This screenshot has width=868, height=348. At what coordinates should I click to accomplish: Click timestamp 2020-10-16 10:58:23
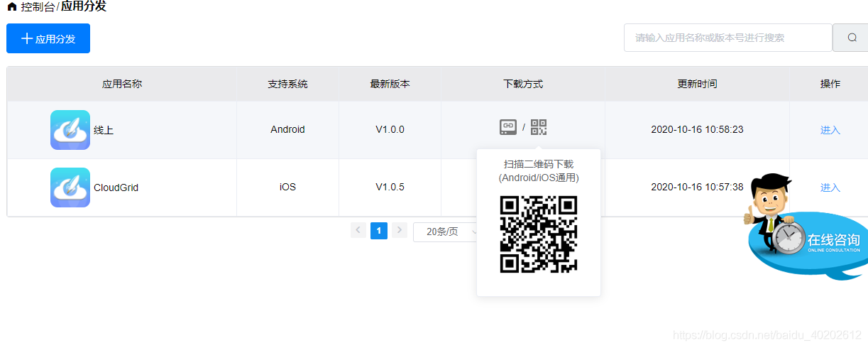click(x=697, y=130)
